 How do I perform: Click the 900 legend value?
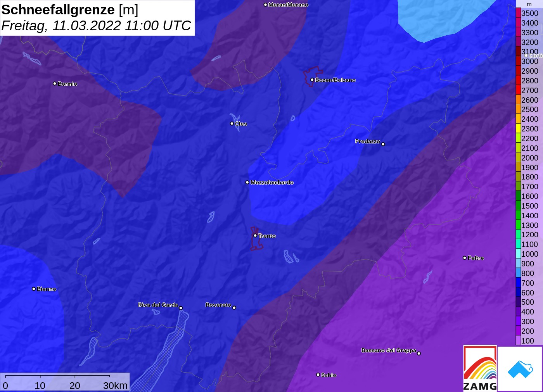527,264
